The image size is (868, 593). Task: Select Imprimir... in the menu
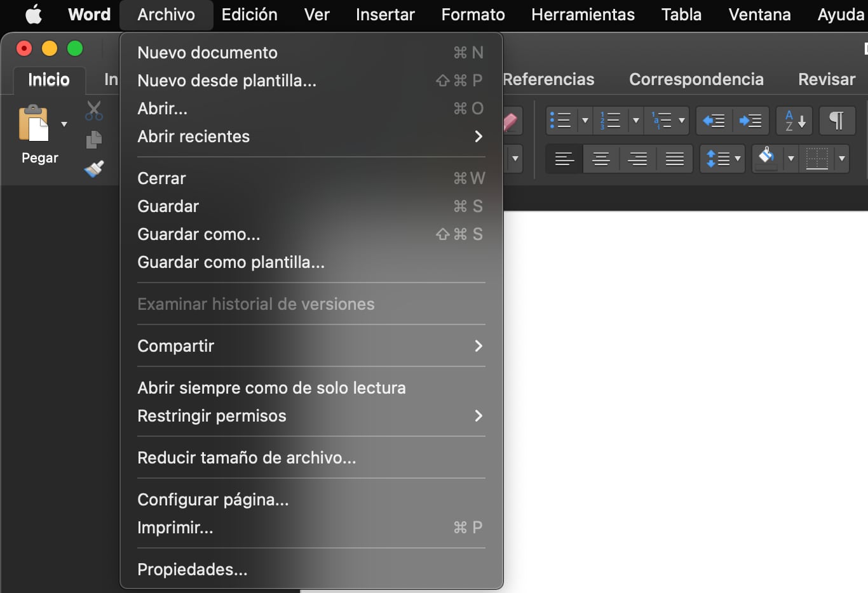point(175,528)
